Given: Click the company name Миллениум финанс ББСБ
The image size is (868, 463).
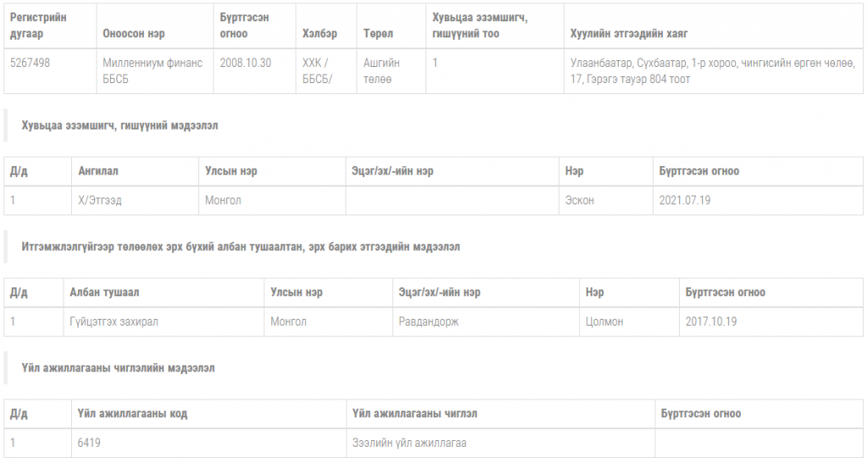Looking at the screenshot, I should 153,71.
